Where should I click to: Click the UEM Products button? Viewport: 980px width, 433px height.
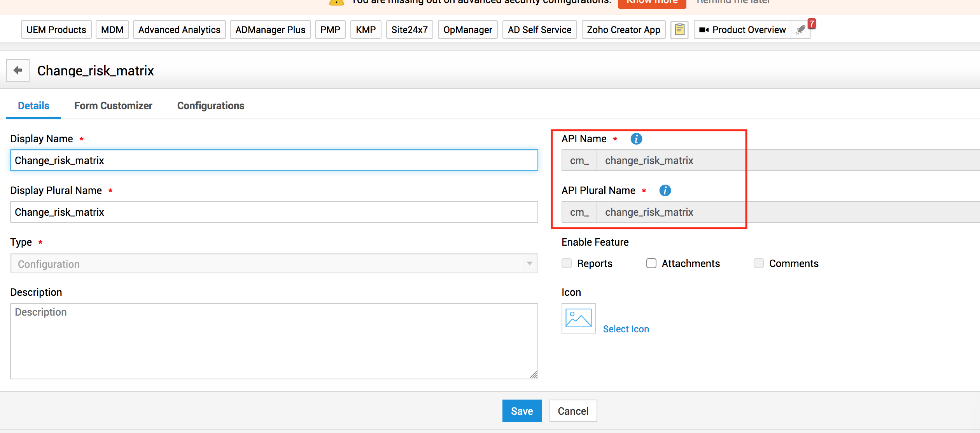[56, 30]
